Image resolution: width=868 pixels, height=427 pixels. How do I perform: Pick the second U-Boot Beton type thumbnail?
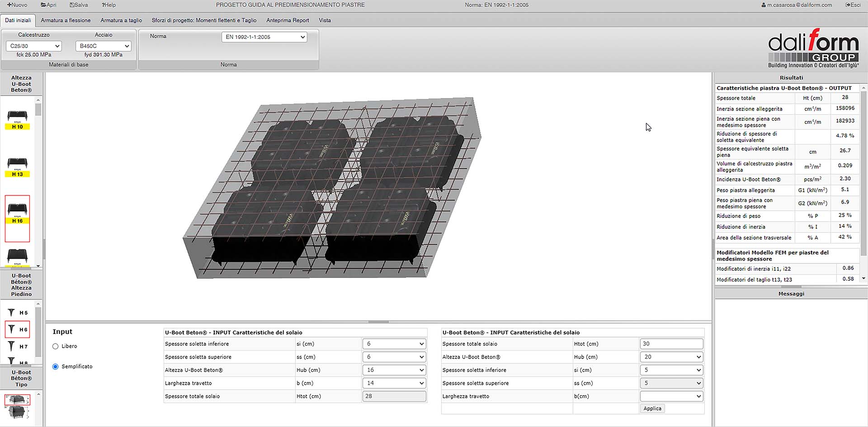[x=17, y=412]
